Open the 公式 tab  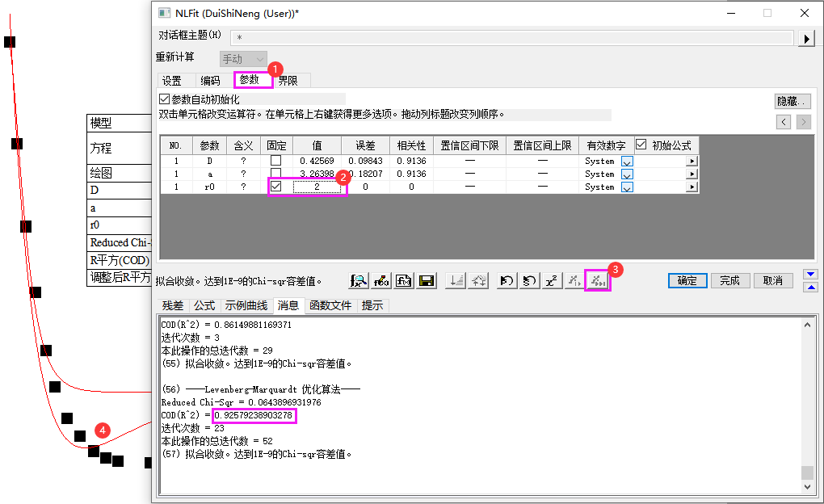204,305
